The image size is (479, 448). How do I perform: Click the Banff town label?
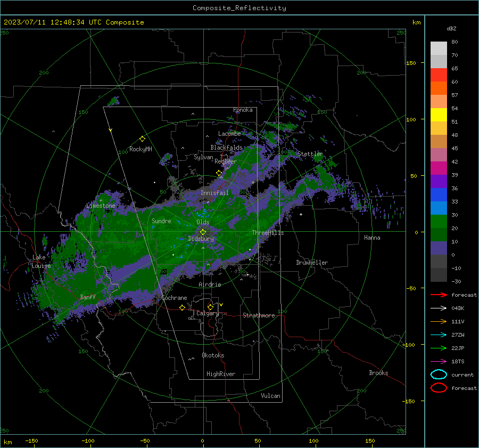tap(88, 297)
